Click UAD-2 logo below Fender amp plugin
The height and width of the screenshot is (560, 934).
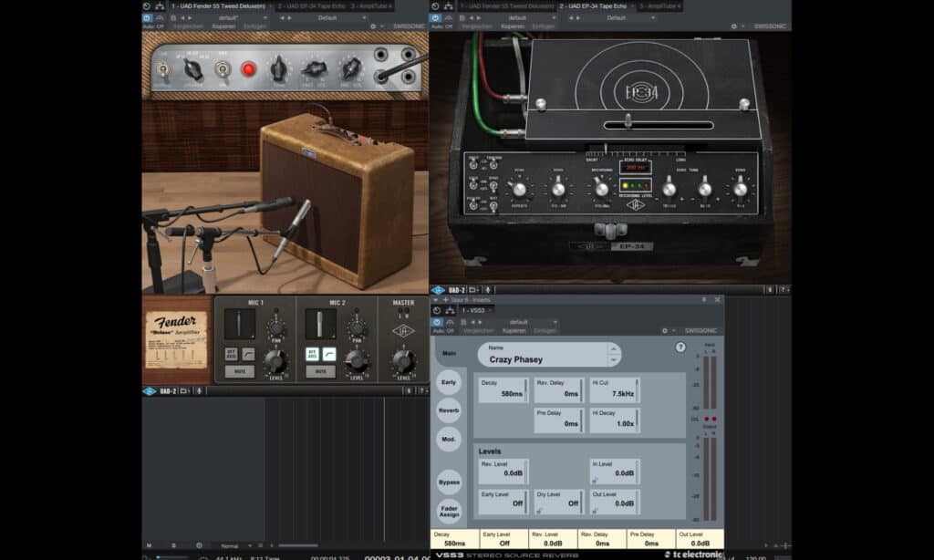(x=150, y=390)
